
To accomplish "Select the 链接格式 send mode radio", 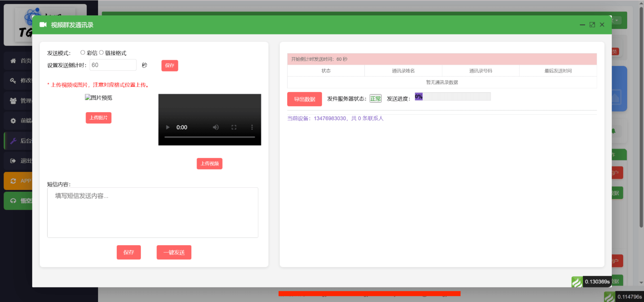I will point(101,53).
